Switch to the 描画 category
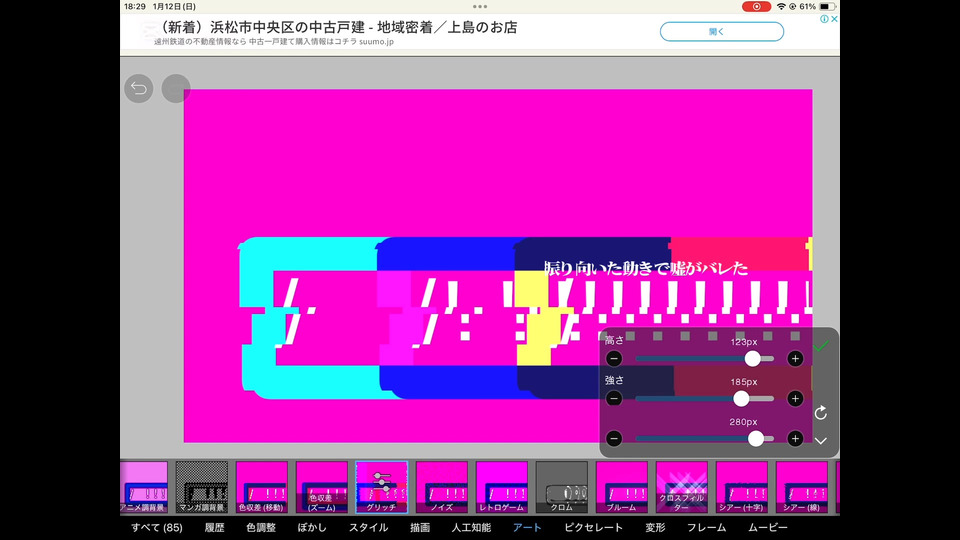Viewport: 960px width, 540px height. click(420, 528)
